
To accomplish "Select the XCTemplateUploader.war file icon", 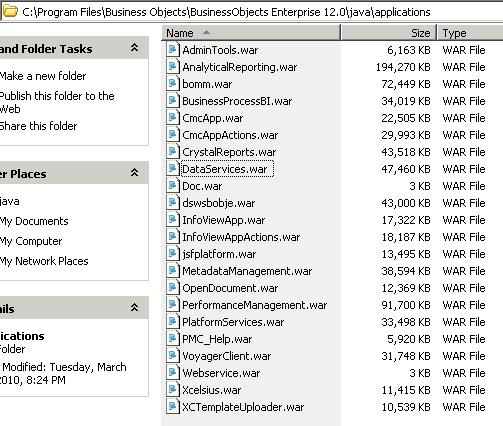I will click(173, 407).
